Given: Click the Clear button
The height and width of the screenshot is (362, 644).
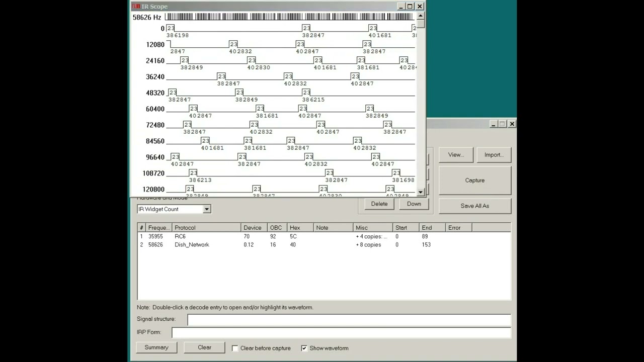Looking at the screenshot, I should click(x=204, y=347).
